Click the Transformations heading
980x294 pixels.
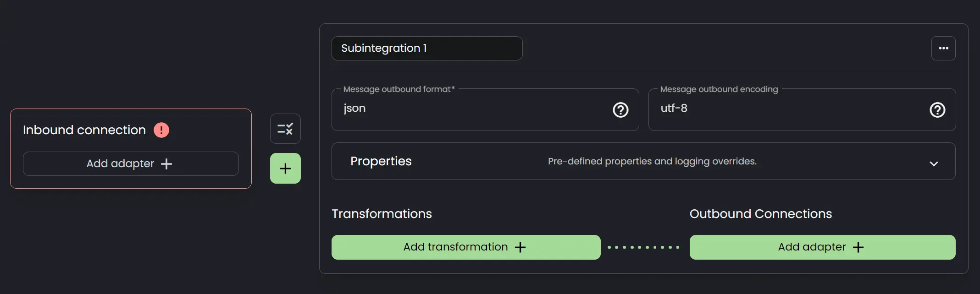pos(382,214)
